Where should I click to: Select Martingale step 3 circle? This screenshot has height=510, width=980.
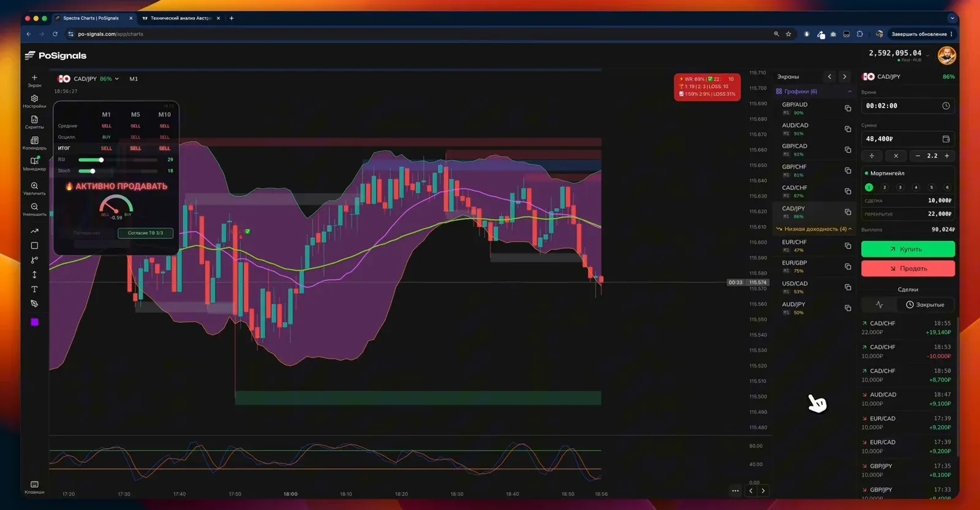[900, 188]
